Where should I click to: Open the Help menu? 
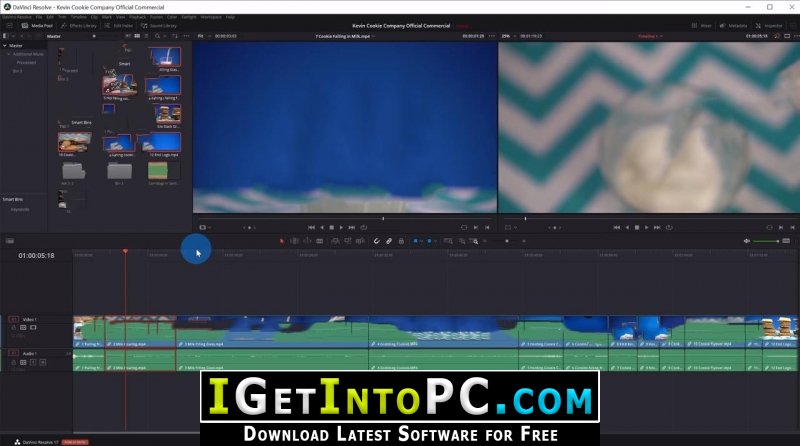(x=231, y=17)
